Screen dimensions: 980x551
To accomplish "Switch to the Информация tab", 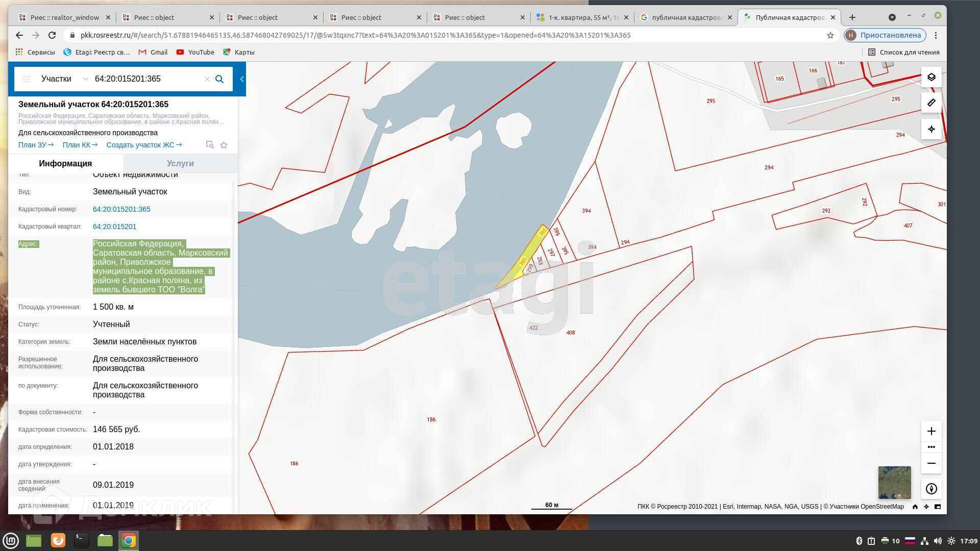I will [65, 164].
